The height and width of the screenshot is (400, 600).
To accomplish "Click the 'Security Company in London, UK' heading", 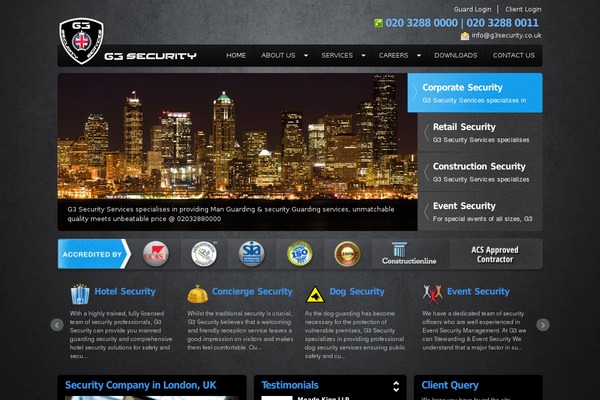I will pos(140,385).
